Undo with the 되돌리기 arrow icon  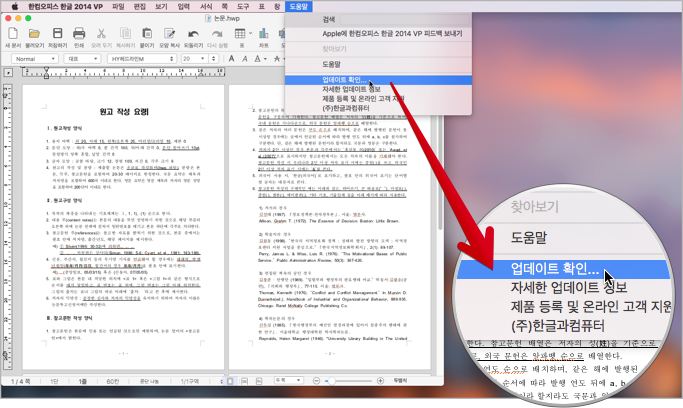pyautogui.click(x=193, y=34)
